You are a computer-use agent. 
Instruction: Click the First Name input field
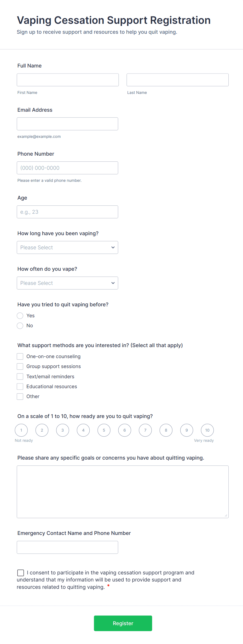click(68, 80)
